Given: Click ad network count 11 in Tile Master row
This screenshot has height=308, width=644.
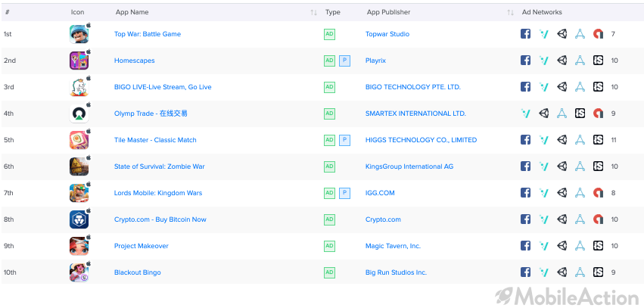Looking at the screenshot, I should click(614, 140).
